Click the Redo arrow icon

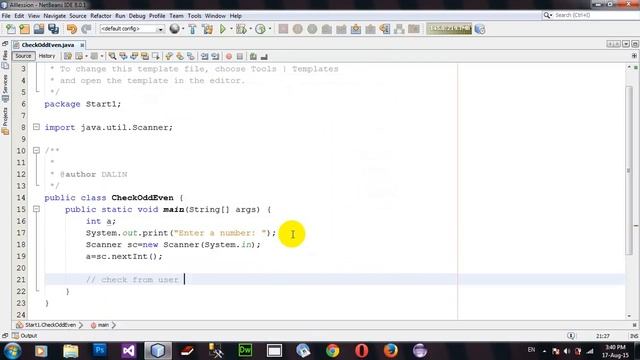click(x=86, y=29)
